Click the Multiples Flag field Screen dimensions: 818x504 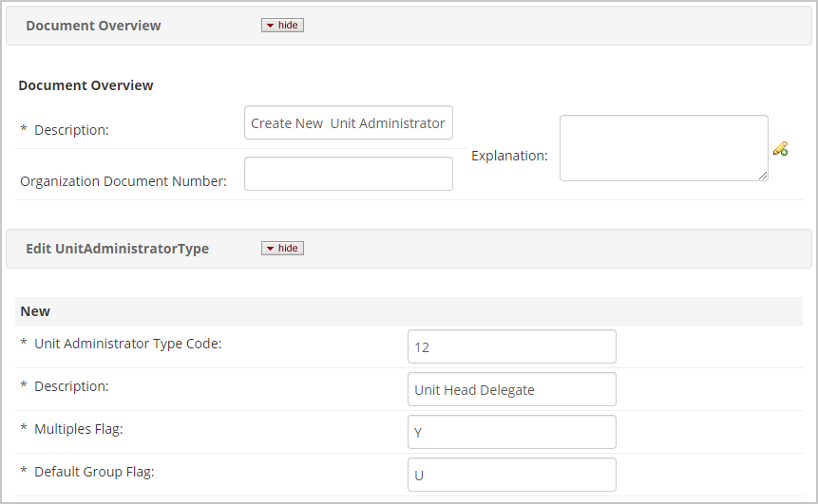coord(512,432)
